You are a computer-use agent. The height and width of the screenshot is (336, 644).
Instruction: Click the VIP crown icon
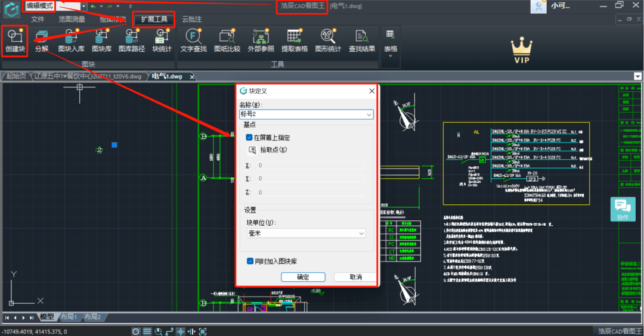[x=522, y=50]
